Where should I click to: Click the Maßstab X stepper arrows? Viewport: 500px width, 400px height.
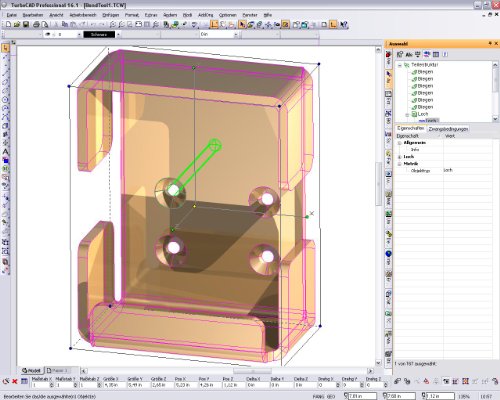click(51, 385)
